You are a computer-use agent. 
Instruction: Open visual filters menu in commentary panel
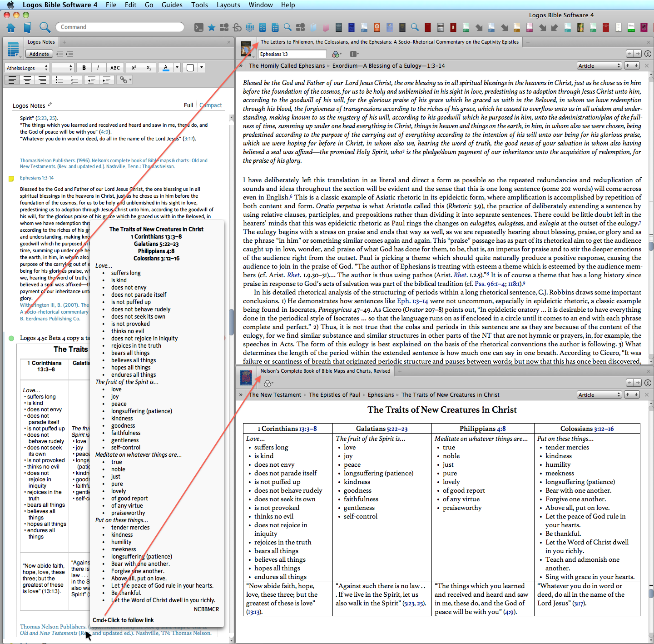[337, 54]
